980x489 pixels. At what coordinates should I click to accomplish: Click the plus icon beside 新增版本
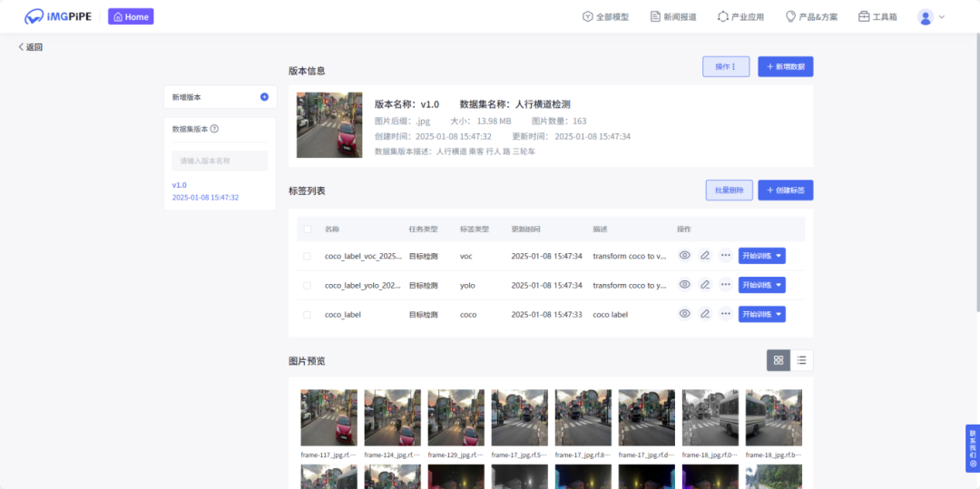264,97
